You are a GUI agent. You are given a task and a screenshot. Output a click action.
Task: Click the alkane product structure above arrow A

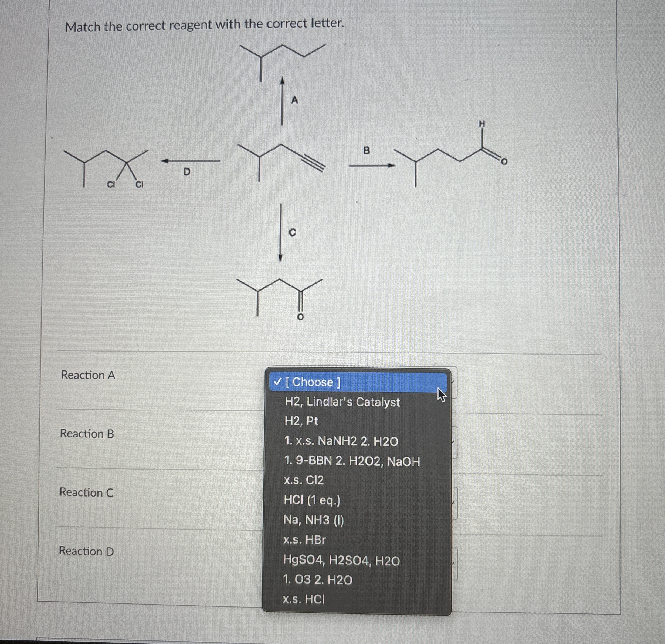click(283, 63)
